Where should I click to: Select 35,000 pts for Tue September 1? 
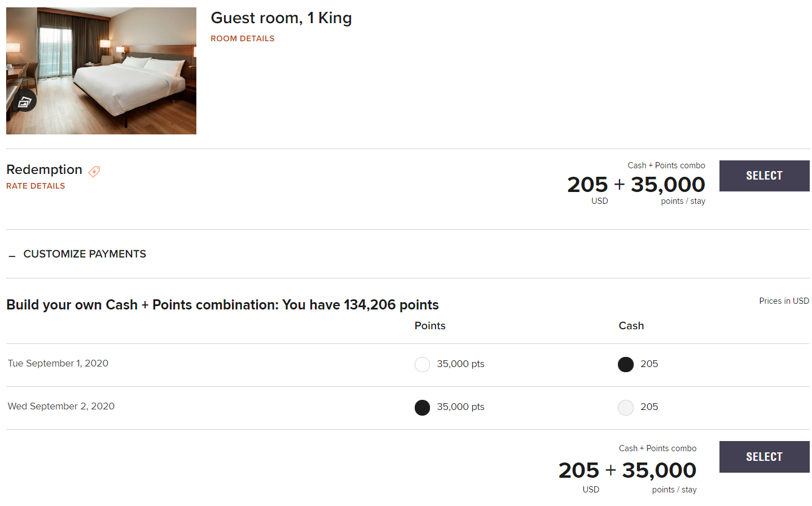point(422,364)
